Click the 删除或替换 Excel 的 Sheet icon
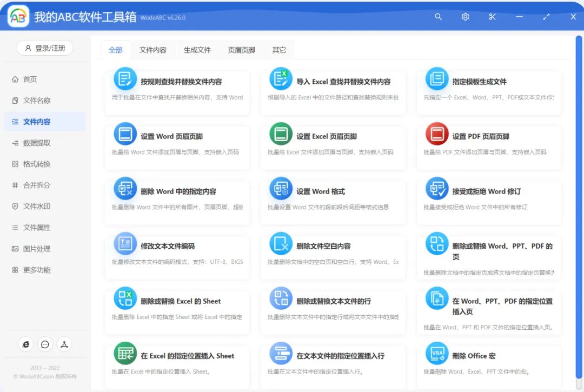 click(x=125, y=298)
